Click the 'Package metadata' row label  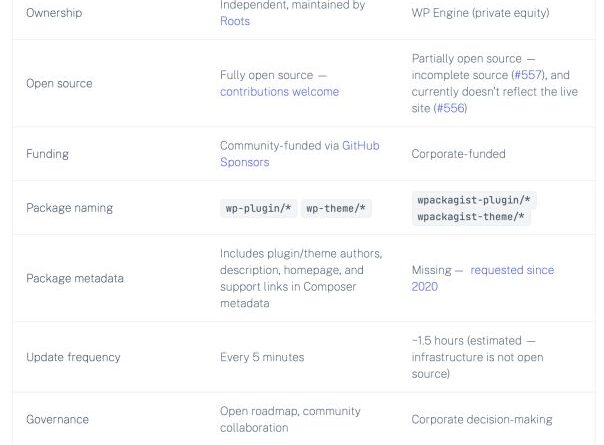click(75, 278)
